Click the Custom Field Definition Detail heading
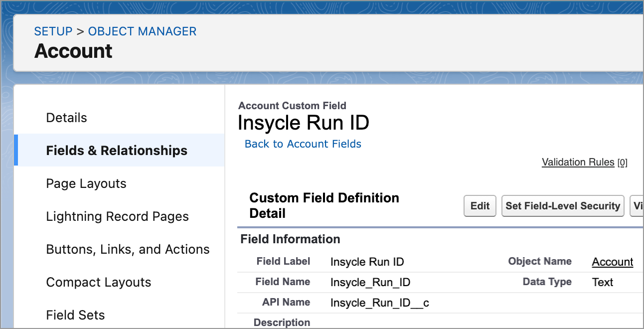644x329 pixels. click(324, 205)
